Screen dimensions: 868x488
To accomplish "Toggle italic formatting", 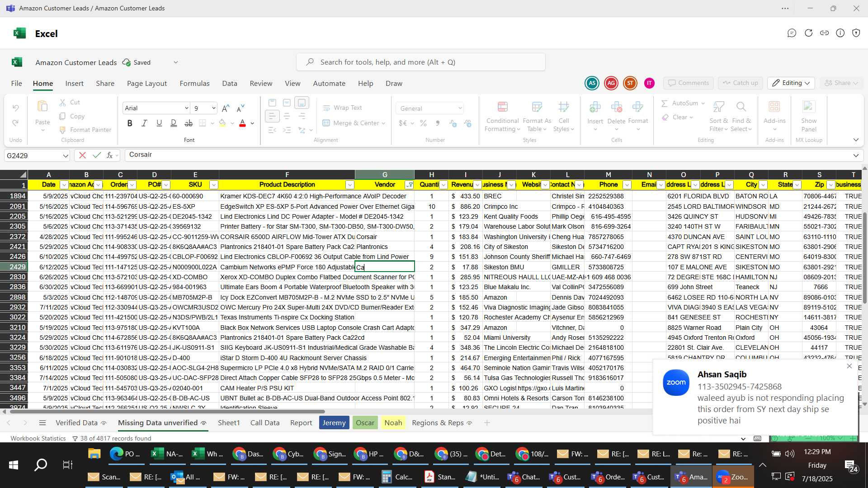I will (x=144, y=123).
